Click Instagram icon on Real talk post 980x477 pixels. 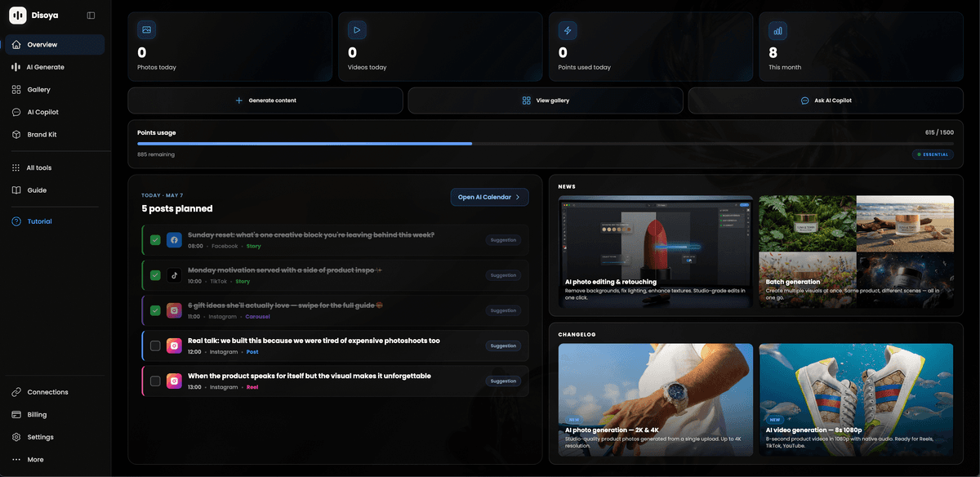(x=174, y=345)
